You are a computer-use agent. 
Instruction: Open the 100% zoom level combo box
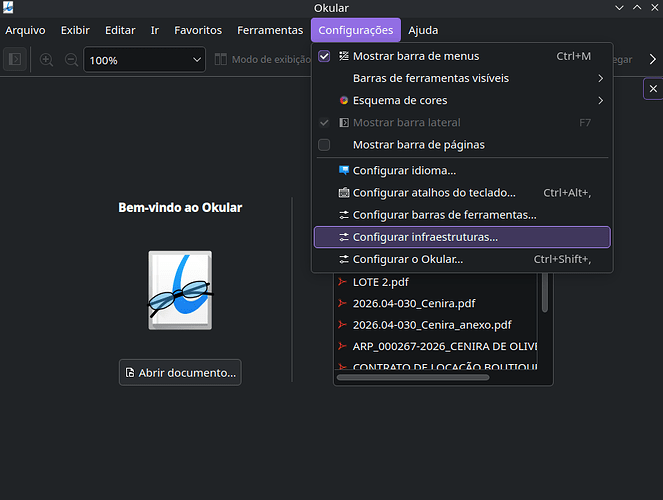[145, 60]
